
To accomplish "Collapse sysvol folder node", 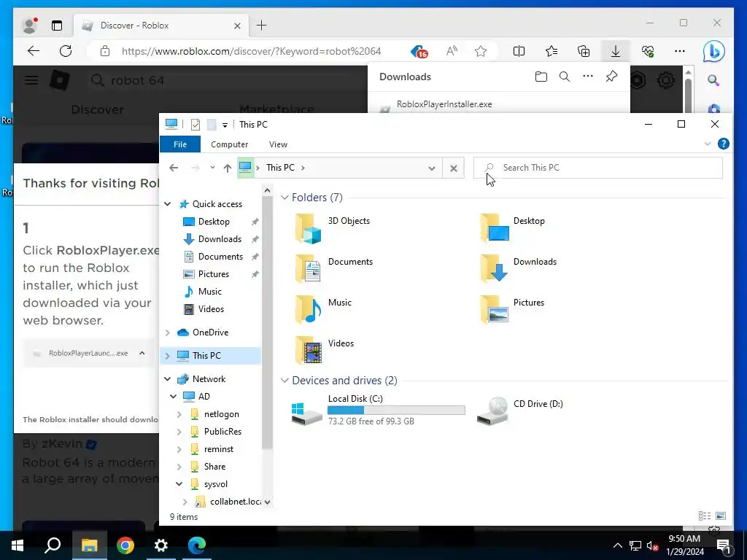I will coord(179,484).
